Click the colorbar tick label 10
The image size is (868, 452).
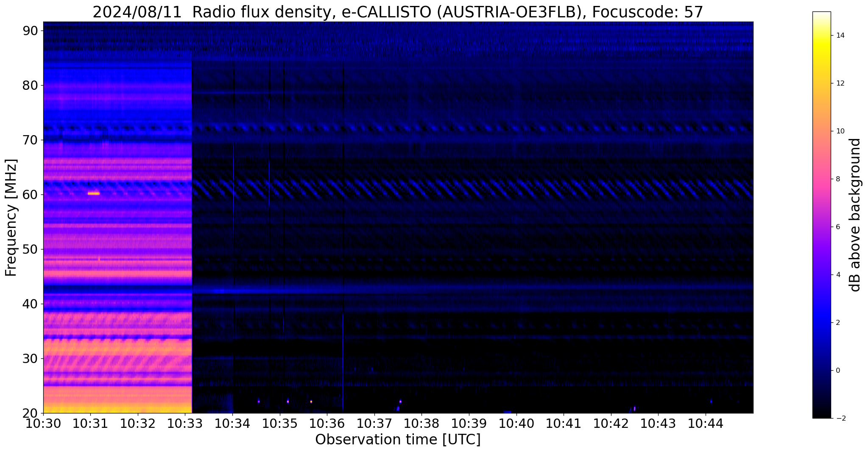click(839, 131)
